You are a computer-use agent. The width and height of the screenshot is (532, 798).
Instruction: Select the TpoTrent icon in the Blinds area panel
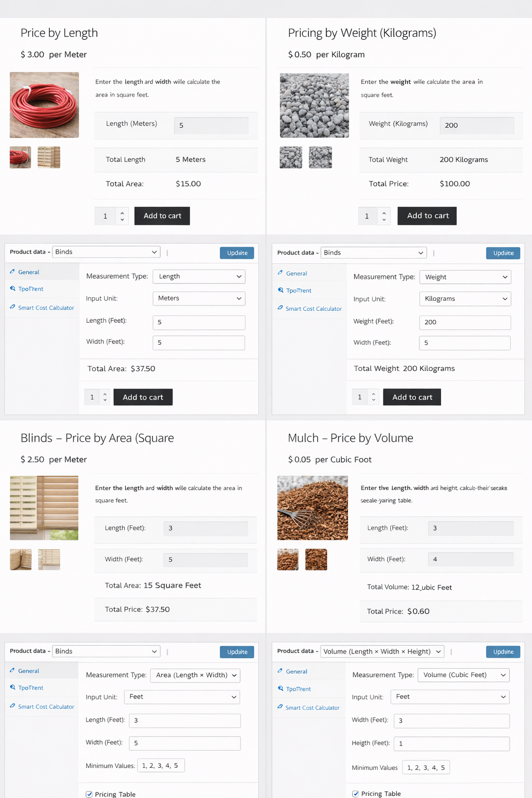pos(14,687)
